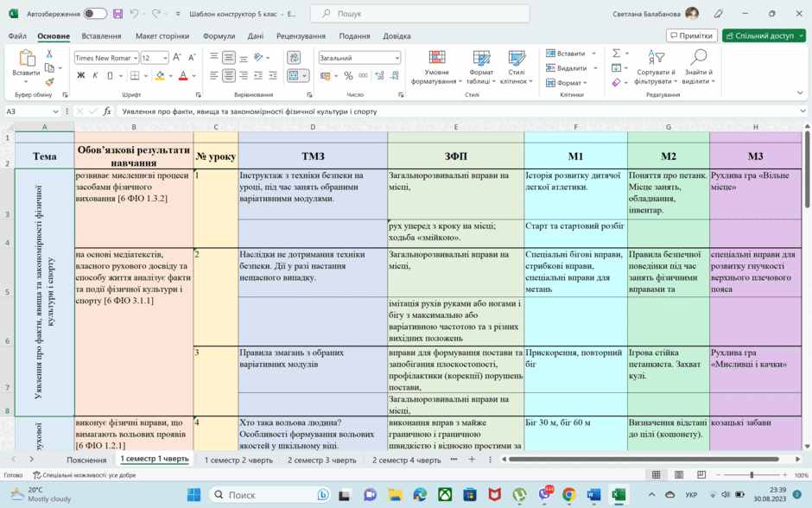Click decrease decimal icon
Screen dimensions: 812x508
click(x=395, y=76)
